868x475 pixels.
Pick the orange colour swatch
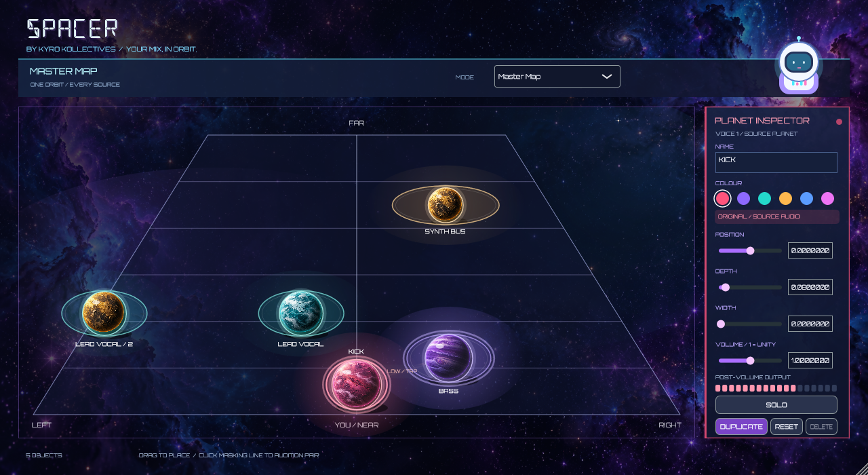[x=785, y=199]
